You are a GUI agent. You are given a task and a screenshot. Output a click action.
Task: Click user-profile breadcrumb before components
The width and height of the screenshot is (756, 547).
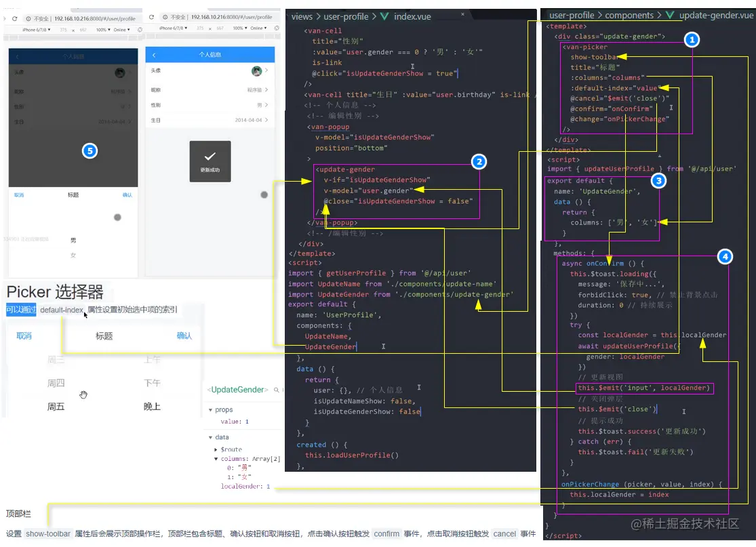(572, 15)
